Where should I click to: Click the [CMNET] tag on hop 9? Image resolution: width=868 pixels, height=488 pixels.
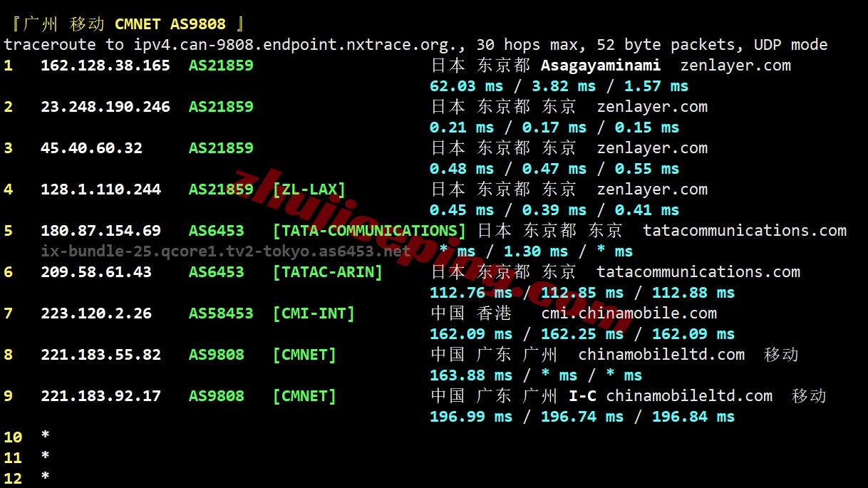coord(304,396)
